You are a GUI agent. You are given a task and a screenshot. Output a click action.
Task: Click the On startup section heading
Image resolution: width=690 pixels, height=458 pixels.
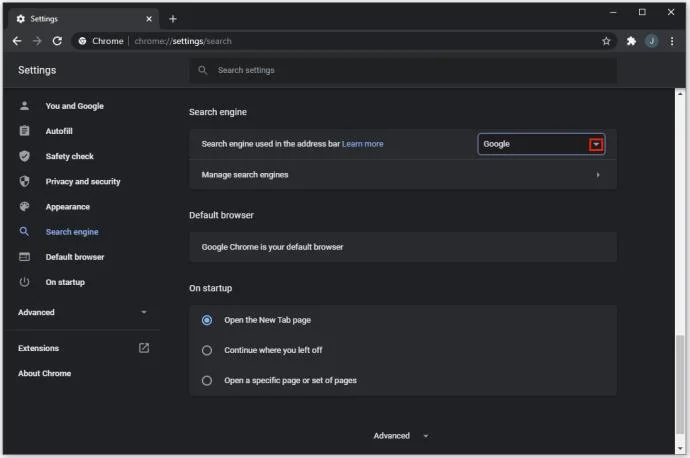210,288
